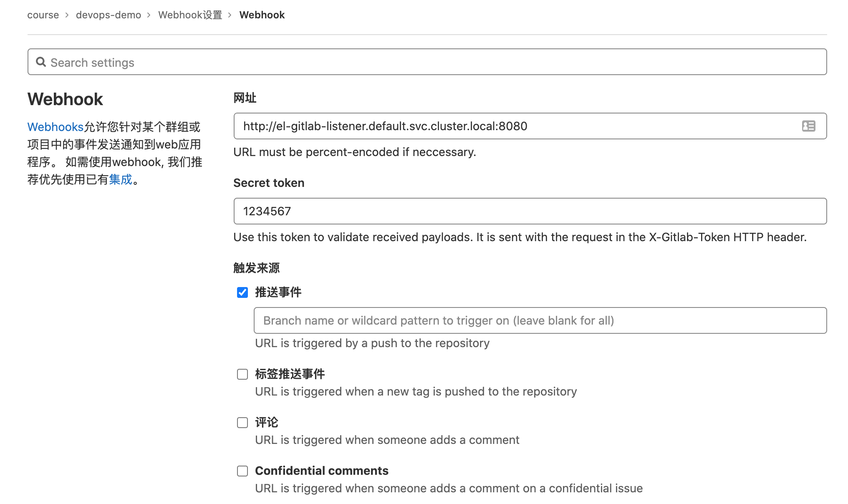Image resolution: width=848 pixels, height=504 pixels.
Task: Click the chevron after devops-demo breadcrumb
Action: point(149,15)
